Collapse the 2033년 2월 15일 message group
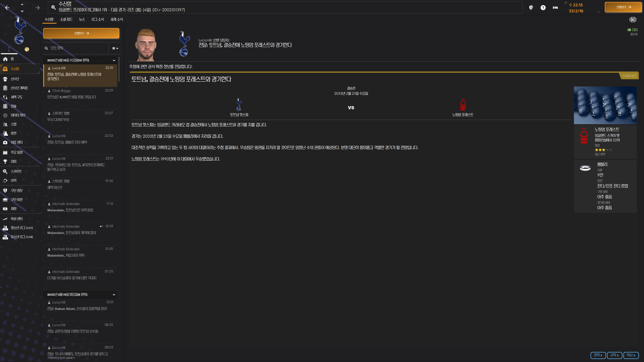644x362 pixels. (x=114, y=295)
